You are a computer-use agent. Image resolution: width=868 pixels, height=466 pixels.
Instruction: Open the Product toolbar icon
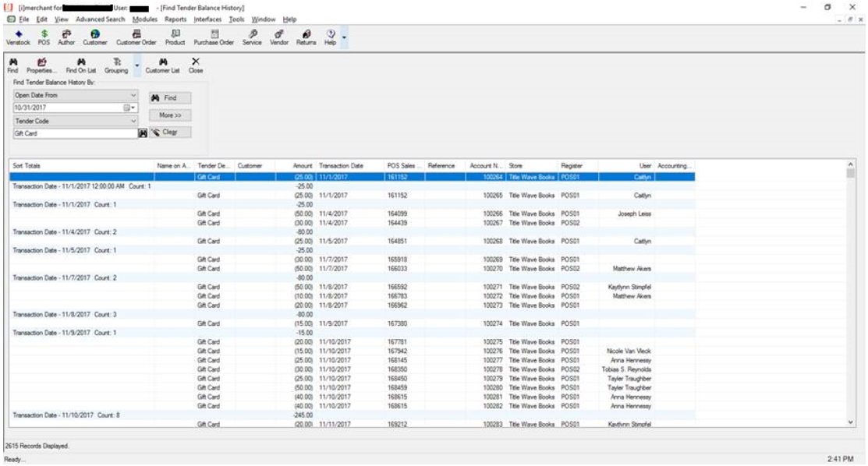(175, 37)
